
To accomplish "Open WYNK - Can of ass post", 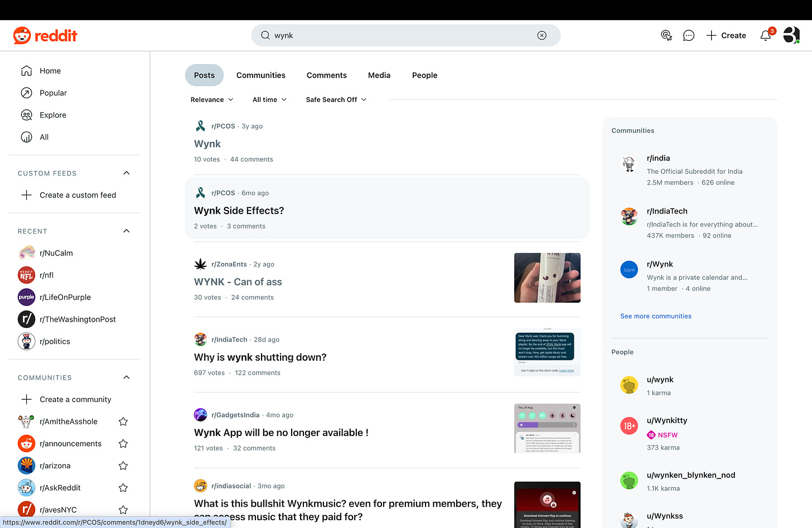I will [238, 282].
